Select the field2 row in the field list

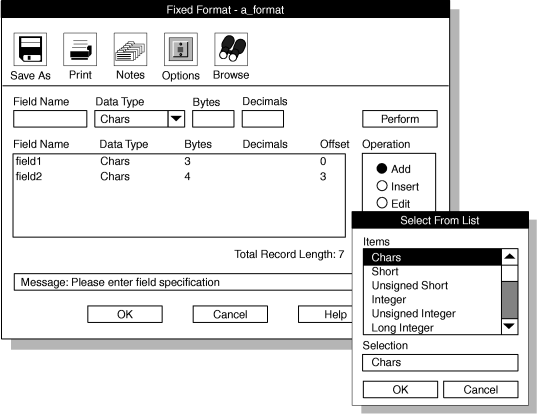tap(179, 176)
